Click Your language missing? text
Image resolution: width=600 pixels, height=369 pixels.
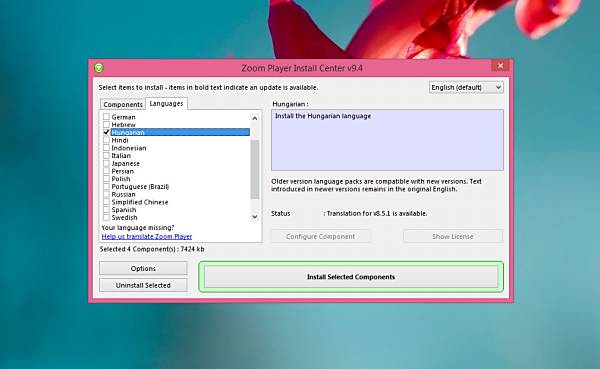[138, 228]
